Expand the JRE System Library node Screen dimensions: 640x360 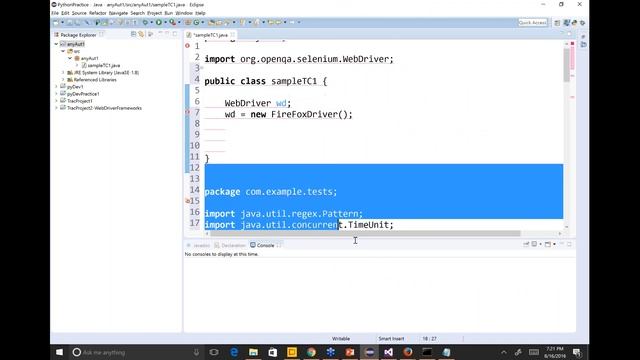[x=63, y=72]
